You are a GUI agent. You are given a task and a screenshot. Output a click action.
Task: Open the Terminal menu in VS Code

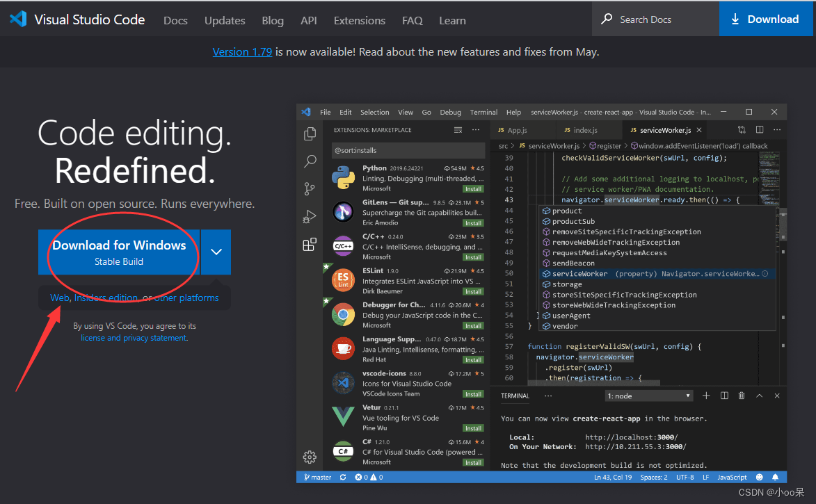[x=483, y=113]
